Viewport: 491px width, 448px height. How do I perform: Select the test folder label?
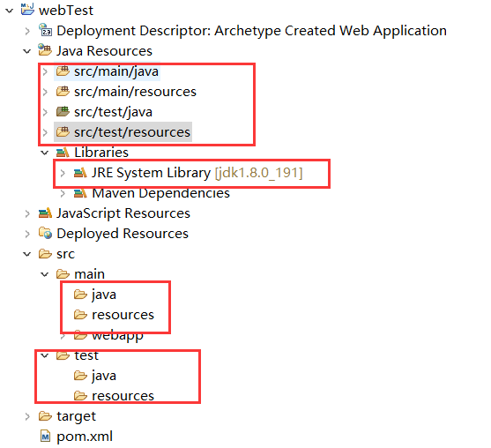pos(86,355)
